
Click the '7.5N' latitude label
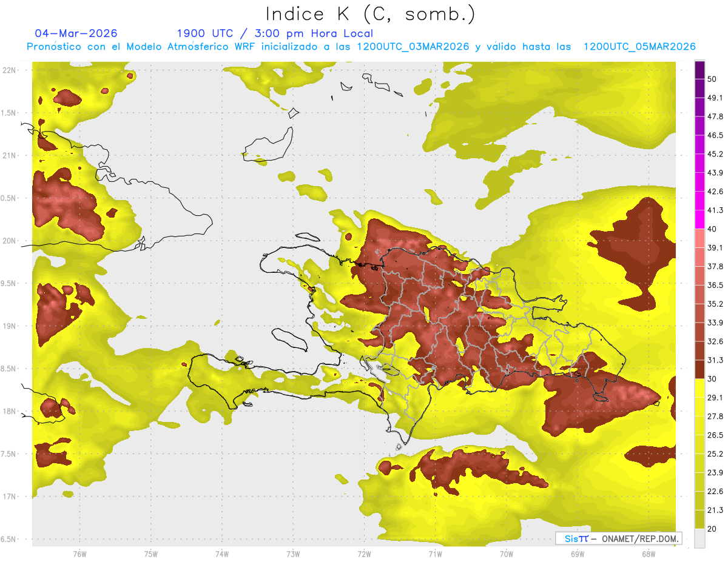[9, 453]
